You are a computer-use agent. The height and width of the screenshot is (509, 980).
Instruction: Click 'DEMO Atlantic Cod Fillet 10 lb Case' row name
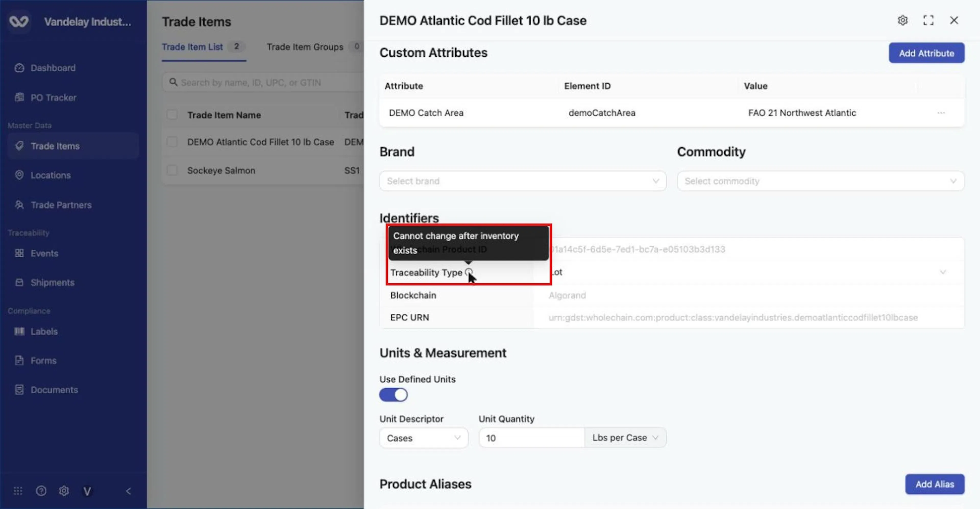click(260, 142)
